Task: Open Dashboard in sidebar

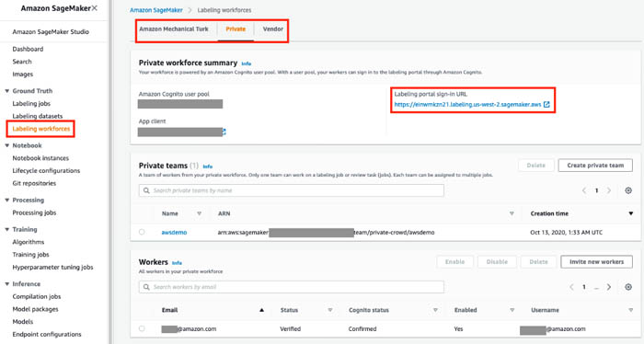Action: click(28, 50)
